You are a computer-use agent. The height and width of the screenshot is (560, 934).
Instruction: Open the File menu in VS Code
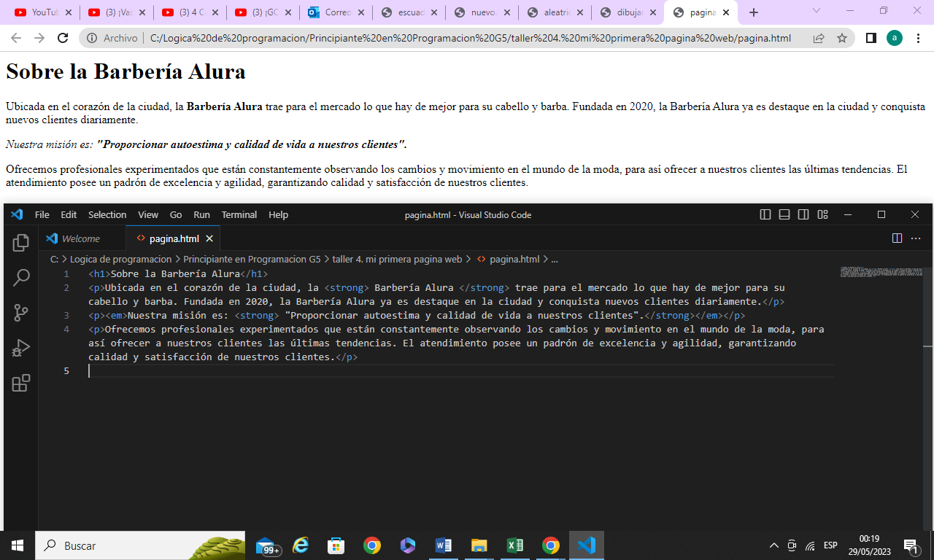(x=42, y=214)
